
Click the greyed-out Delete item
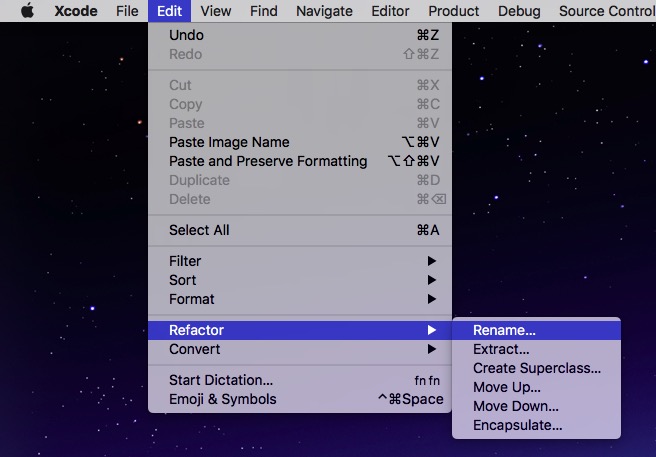click(300, 199)
